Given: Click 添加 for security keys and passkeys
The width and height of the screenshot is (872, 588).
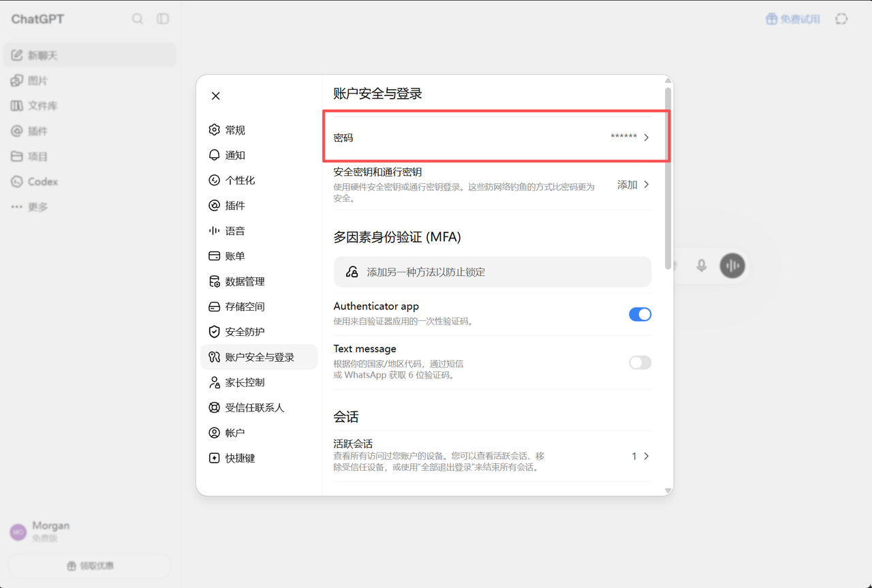Looking at the screenshot, I should [x=627, y=185].
